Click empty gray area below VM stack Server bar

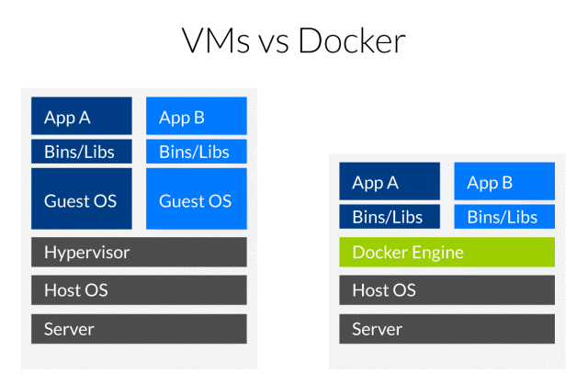pos(139,357)
